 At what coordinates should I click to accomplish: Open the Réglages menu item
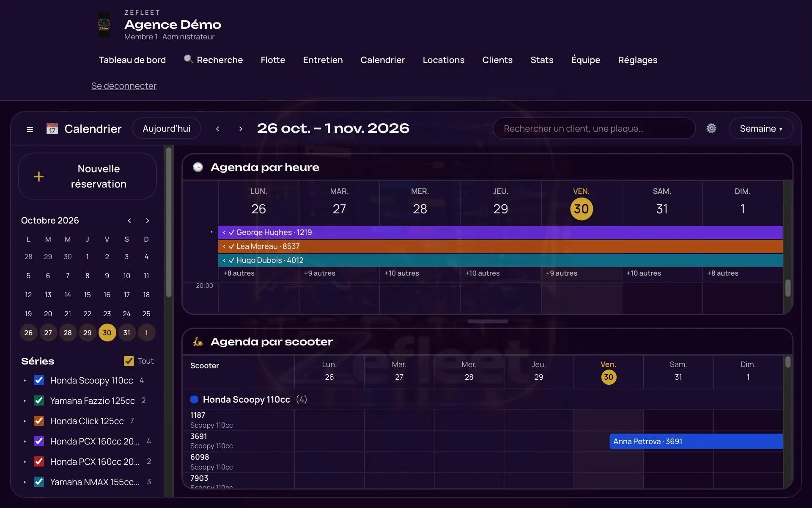637,60
